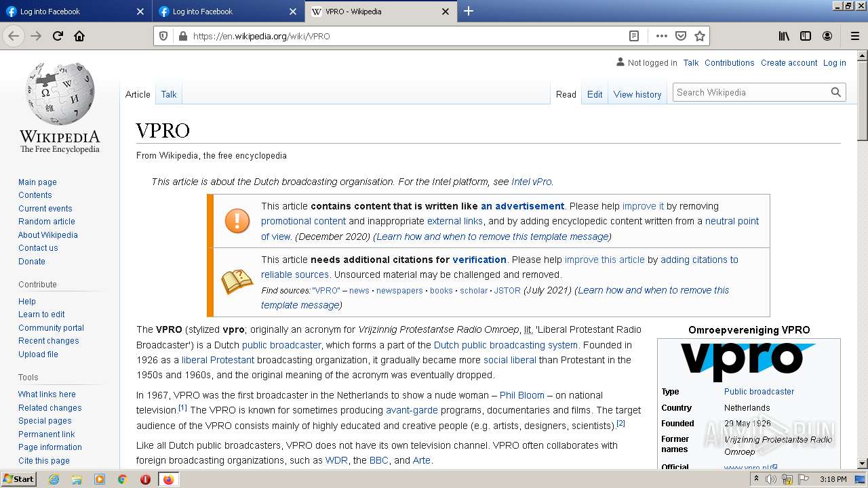
Task: Open page actions three-dot menu
Action: (661, 36)
